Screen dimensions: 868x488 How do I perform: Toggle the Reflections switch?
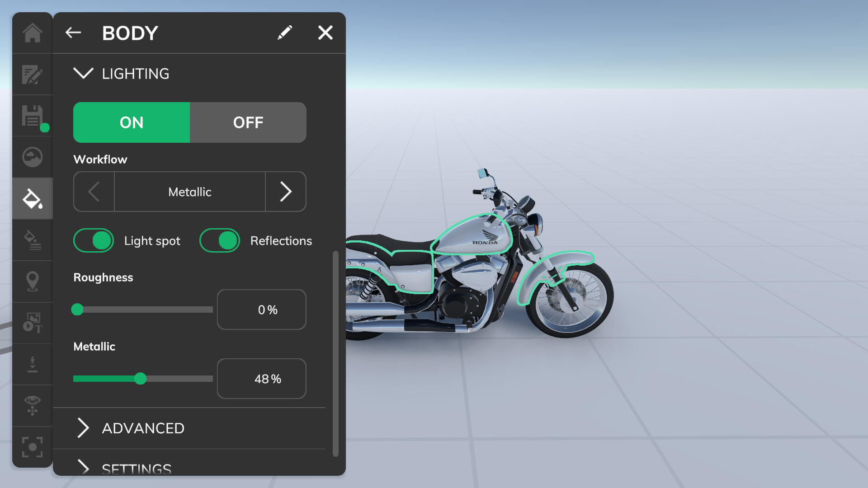click(x=220, y=240)
